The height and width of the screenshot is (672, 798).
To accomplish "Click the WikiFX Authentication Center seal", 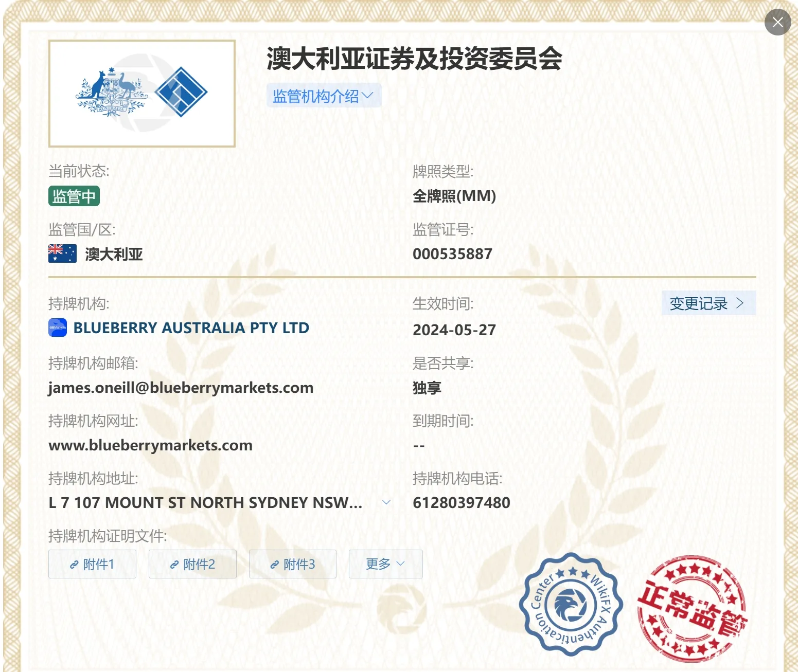I will pos(571,604).
